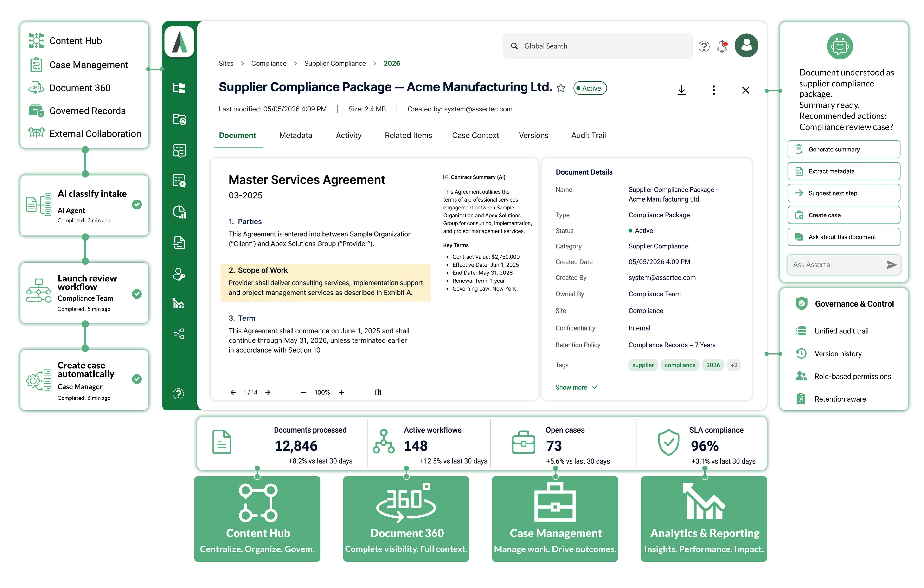Screen dimensions: 924x588
Task: Open the Audit Trail tab
Action: 588,136
